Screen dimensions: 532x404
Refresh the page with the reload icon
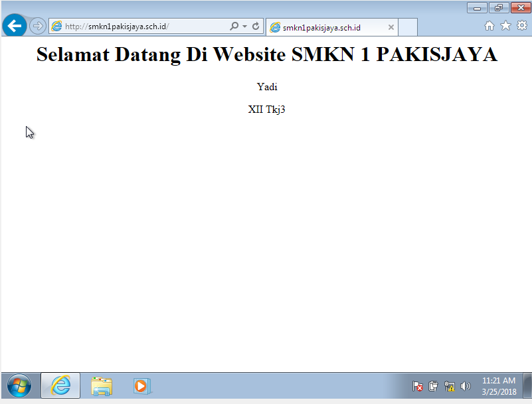[256, 26]
